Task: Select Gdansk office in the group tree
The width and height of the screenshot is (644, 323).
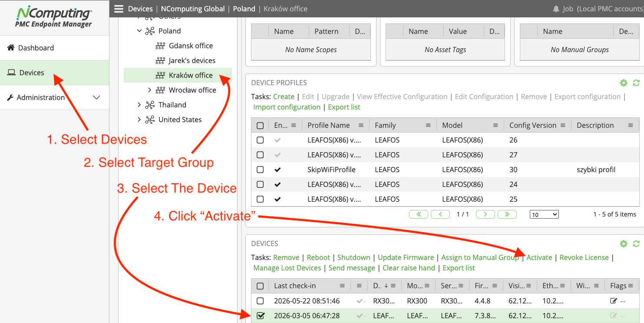Action: (191, 46)
